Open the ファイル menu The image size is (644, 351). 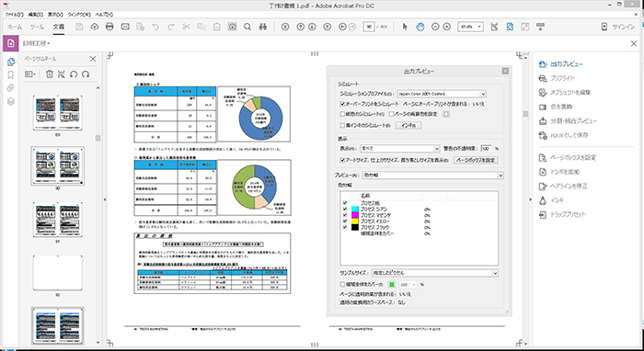click(14, 15)
